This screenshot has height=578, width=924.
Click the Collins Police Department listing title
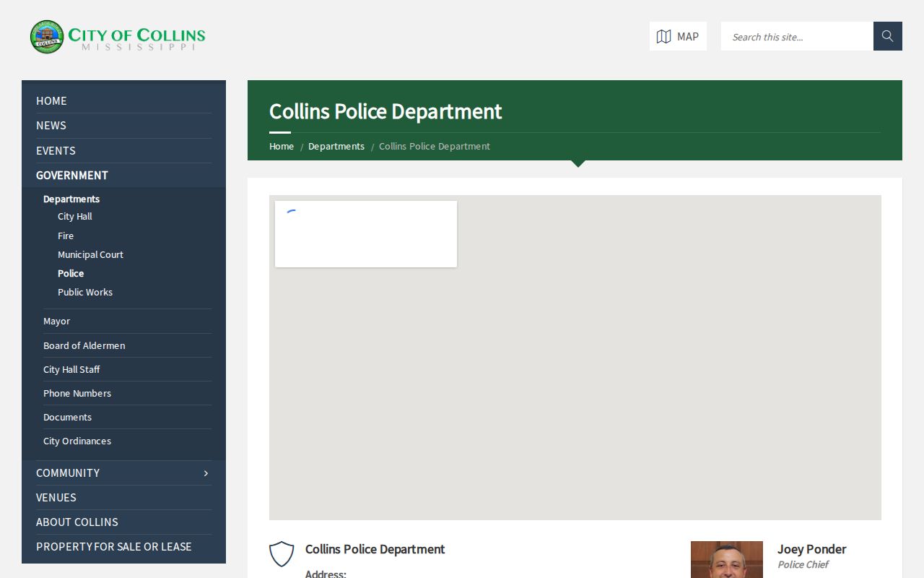coord(375,550)
